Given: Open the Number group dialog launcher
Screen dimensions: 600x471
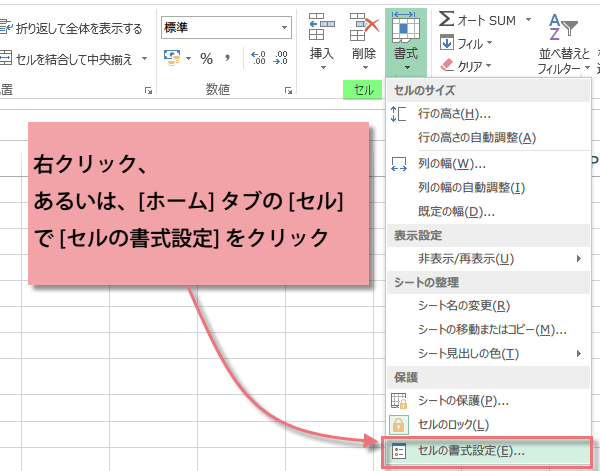Looking at the screenshot, I should pyautogui.click(x=288, y=91).
